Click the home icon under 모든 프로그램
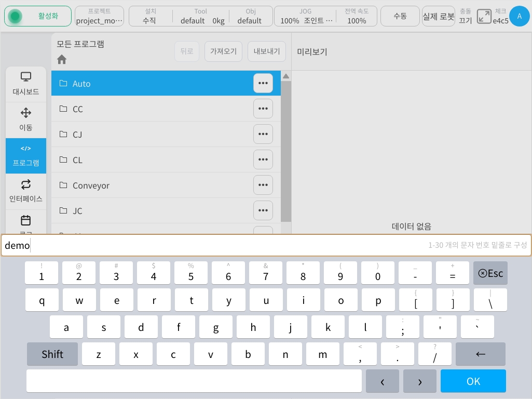 click(x=62, y=60)
